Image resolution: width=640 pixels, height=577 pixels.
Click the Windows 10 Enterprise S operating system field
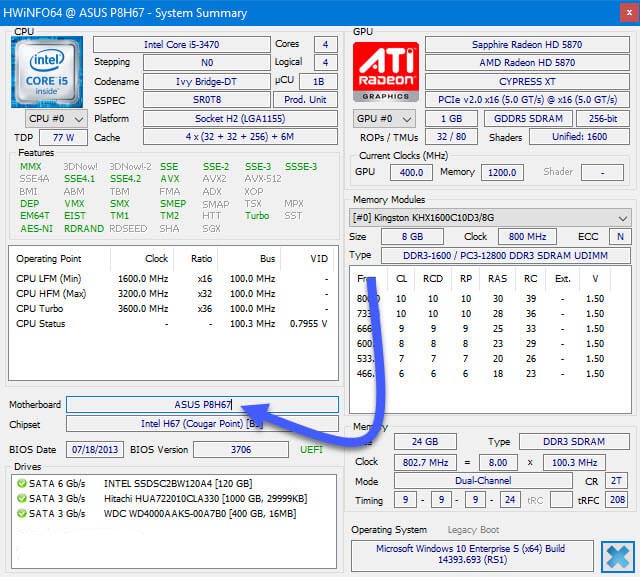coord(472,554)
